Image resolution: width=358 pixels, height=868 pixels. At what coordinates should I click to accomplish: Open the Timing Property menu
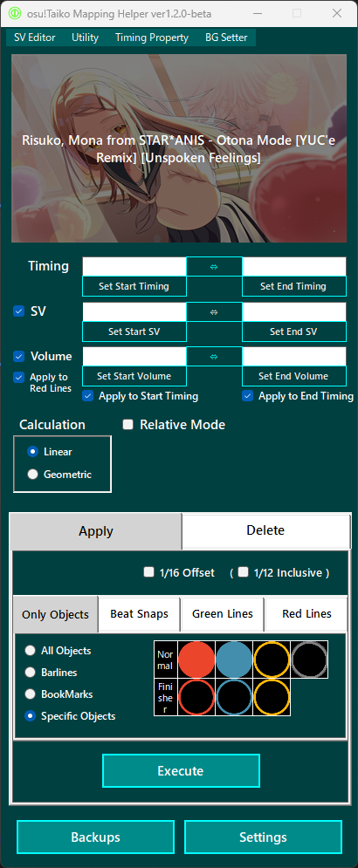(x=152, y=38)
